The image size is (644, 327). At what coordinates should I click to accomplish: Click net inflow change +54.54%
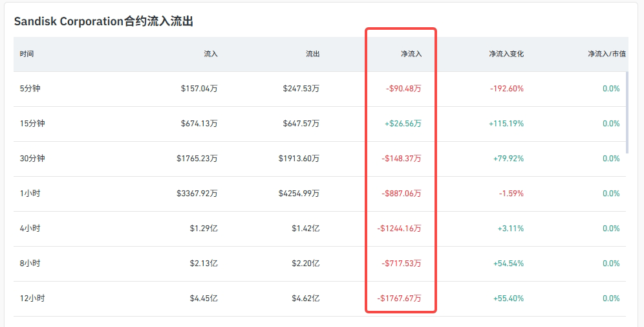[508, 264]
